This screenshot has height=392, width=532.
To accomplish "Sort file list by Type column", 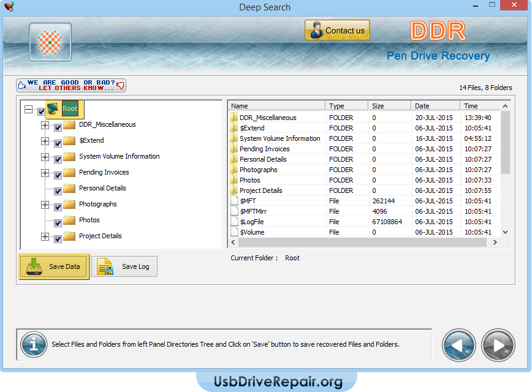I will click(x=347, y=106).
